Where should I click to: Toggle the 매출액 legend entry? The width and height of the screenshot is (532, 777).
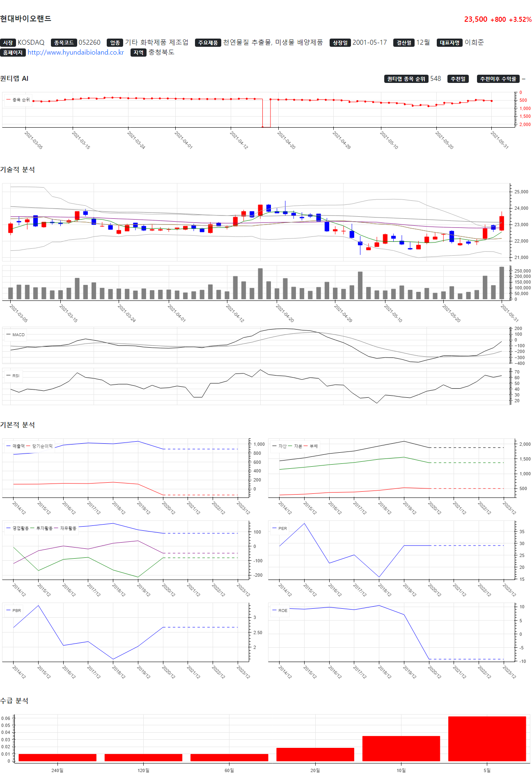click(16, 446)
